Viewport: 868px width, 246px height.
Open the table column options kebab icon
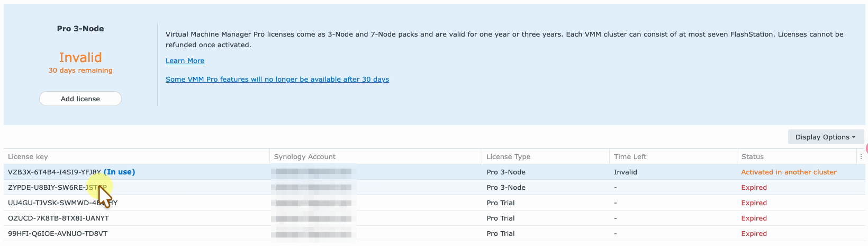click(861, 156)
